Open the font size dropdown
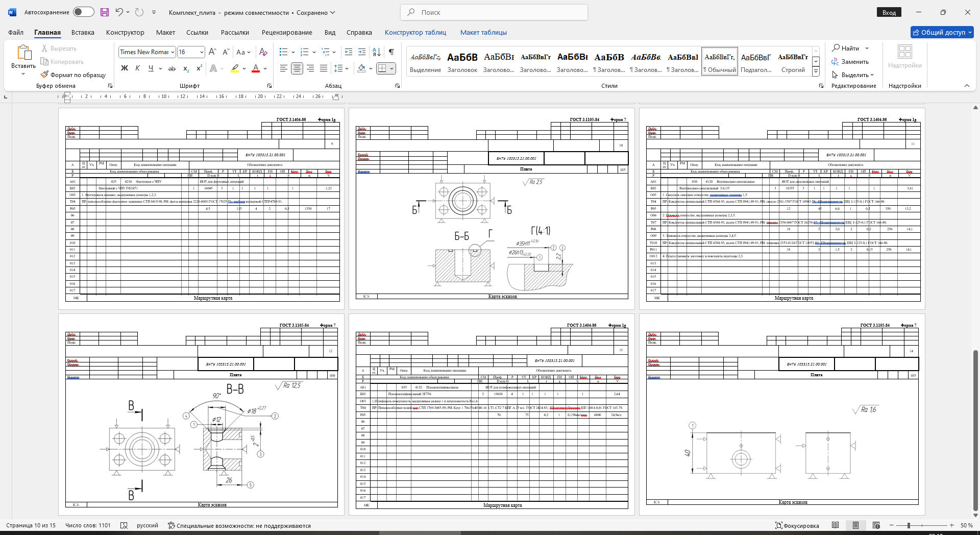 (202, 52)
